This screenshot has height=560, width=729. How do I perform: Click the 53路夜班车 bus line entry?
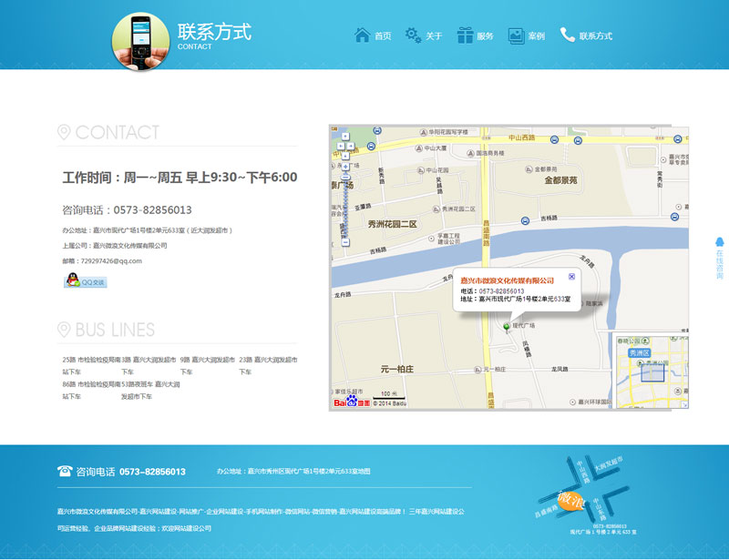(150, 391)
